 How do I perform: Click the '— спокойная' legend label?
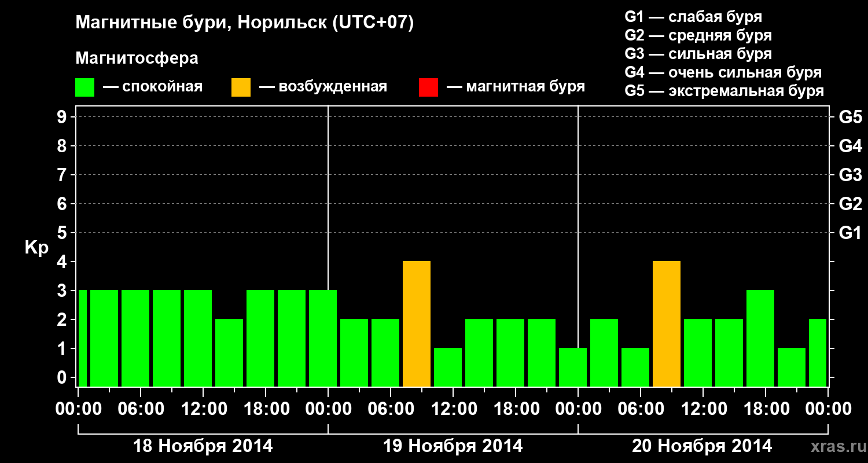pyautogui.click(x=153, y=87)
